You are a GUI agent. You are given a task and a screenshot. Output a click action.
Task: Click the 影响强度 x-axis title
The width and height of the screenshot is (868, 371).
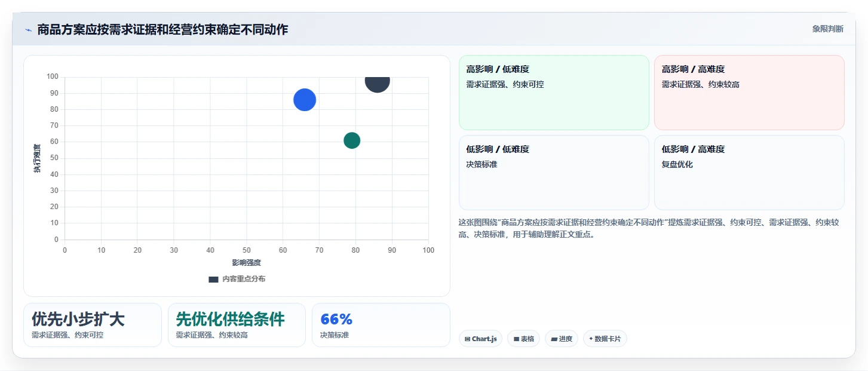click(x=247, y=262)
